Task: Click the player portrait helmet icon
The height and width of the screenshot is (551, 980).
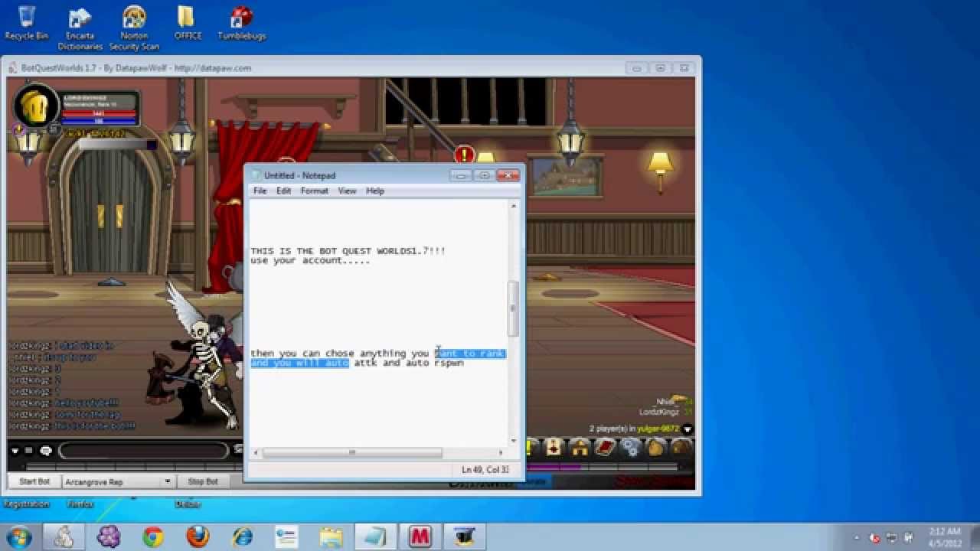Action: pos(35,106)
